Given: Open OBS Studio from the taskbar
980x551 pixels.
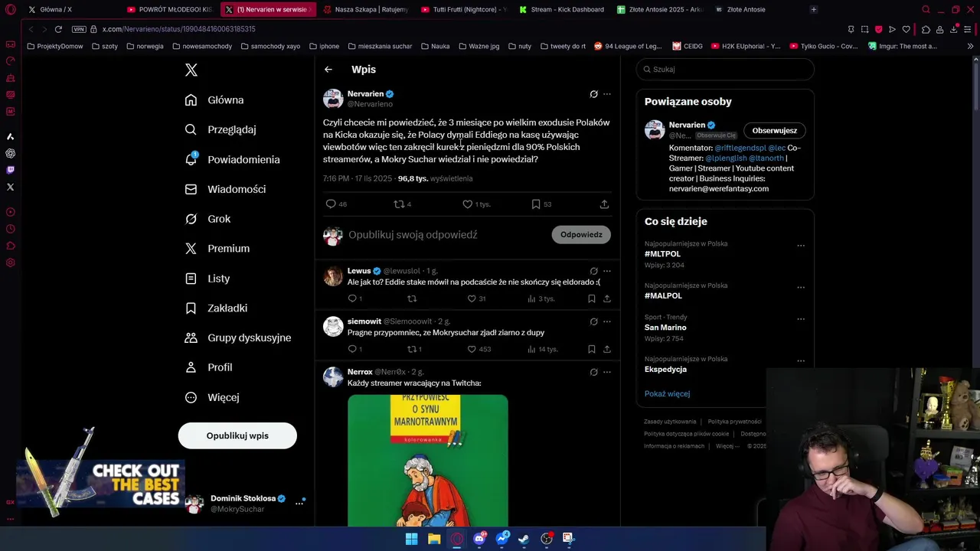Looking at the screenshot, I should (547, 539).
